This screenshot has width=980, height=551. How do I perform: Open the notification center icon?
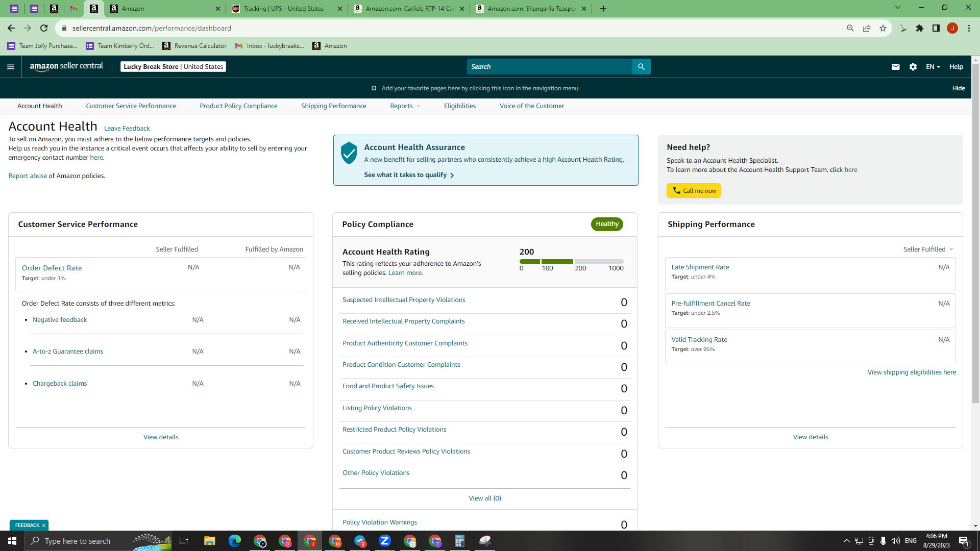[964, 541]
